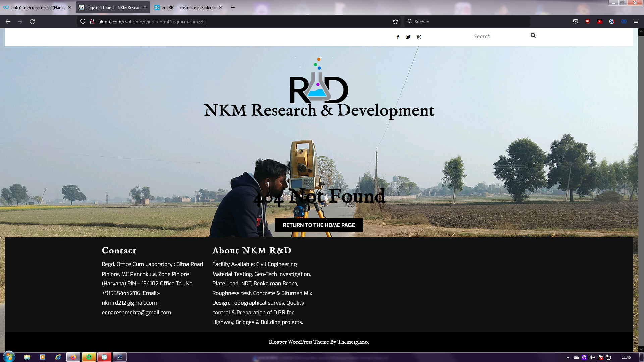This screenshot has width=644, height=362.
Task: Open the purple smiley tray icon
Action: pyautogui.click(x=584, y=357)
